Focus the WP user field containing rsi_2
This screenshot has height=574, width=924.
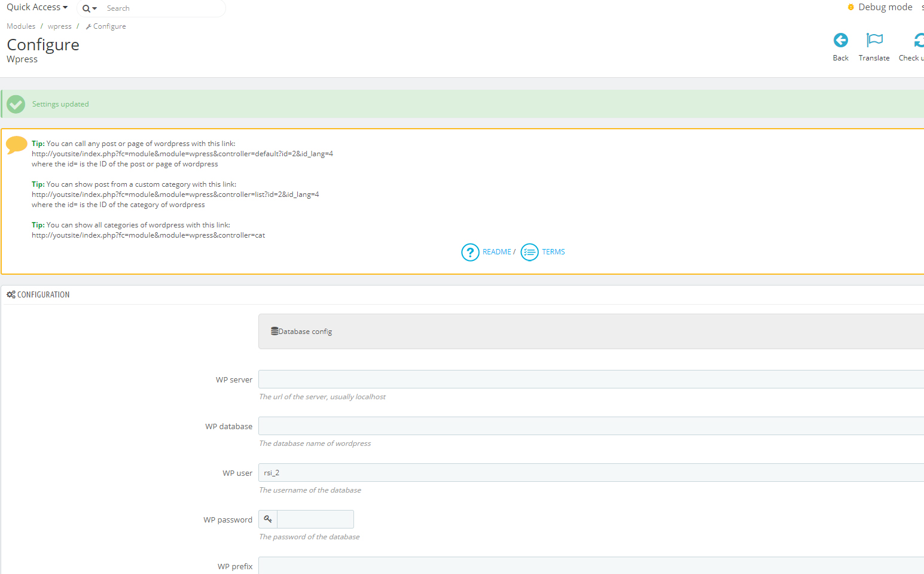pyautogui.click(x=591, y=473)
